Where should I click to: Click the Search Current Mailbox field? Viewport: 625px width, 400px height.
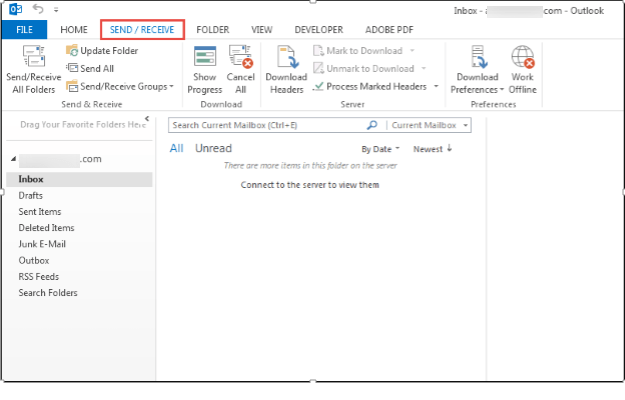point(269,125)
